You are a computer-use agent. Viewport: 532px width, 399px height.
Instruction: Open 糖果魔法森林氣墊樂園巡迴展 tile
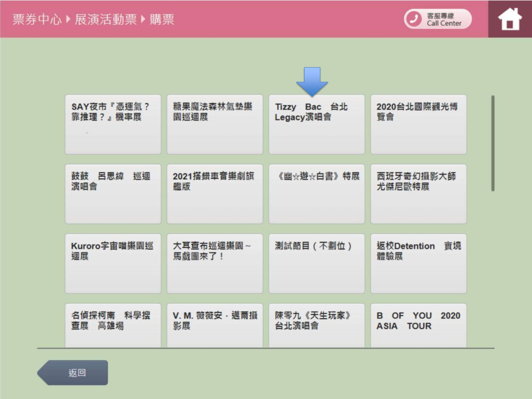pos(215,124)
